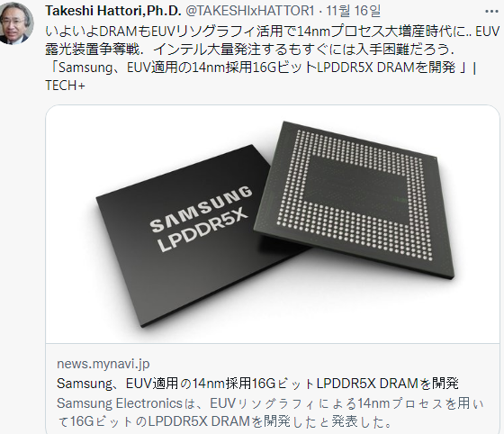Image resolution: width=504 pixels, height=434 pixels.
Task: Open the news.mynavi.jp domain link
Action: pos(103,364)
